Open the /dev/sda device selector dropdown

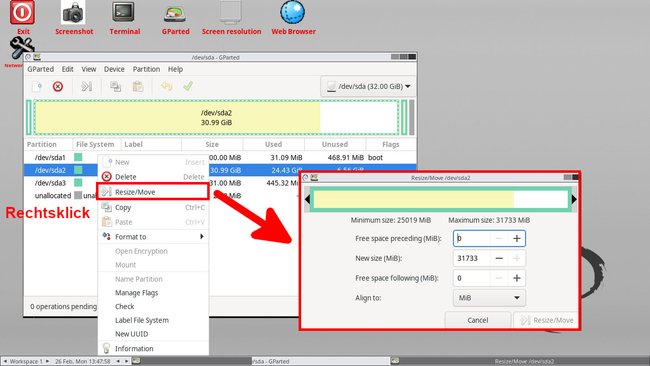coord(368,86)
